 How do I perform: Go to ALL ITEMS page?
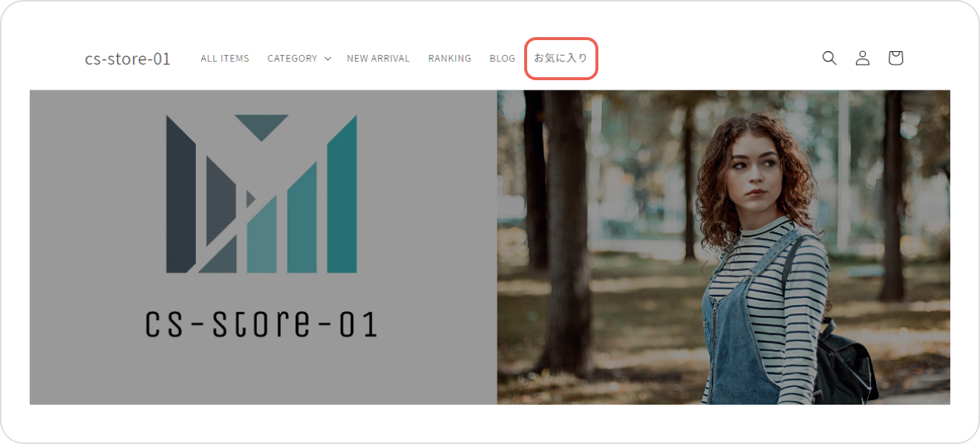click(225, 58)
